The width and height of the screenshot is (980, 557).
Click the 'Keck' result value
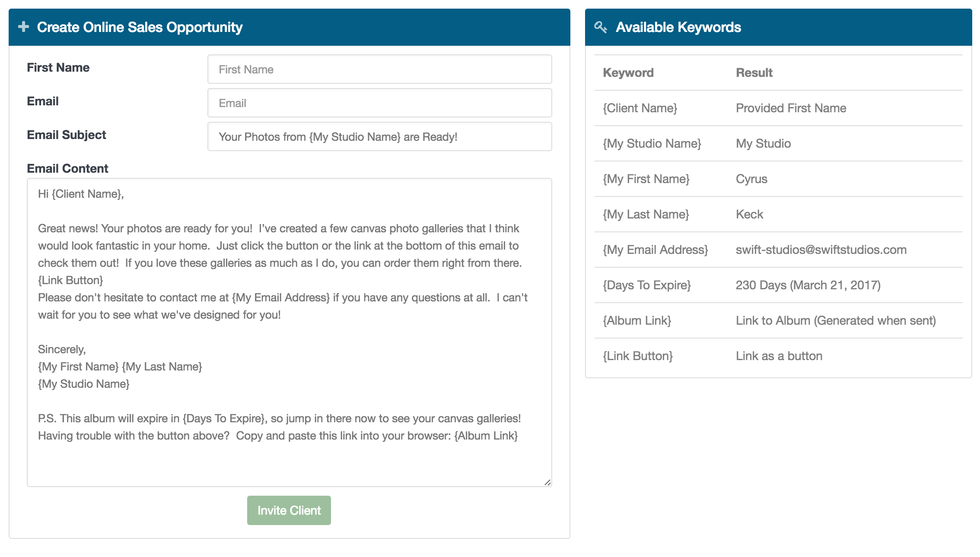[749, 214]
